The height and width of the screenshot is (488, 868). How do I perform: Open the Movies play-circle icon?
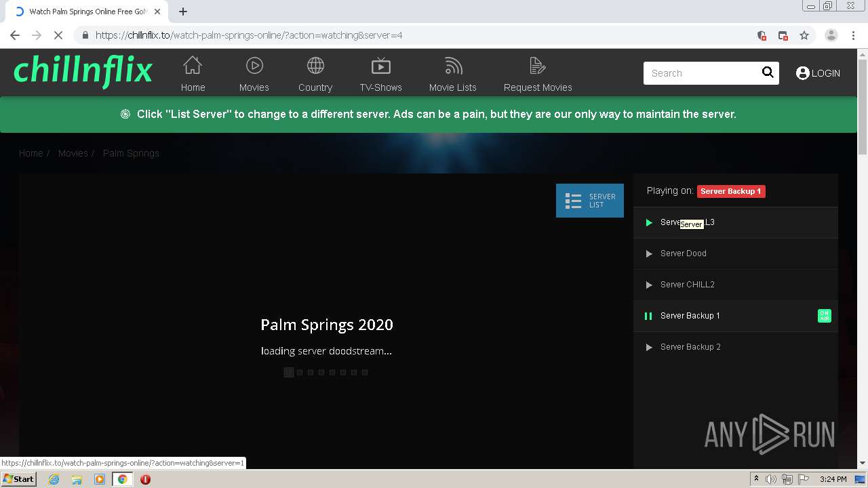coord(254,66)
